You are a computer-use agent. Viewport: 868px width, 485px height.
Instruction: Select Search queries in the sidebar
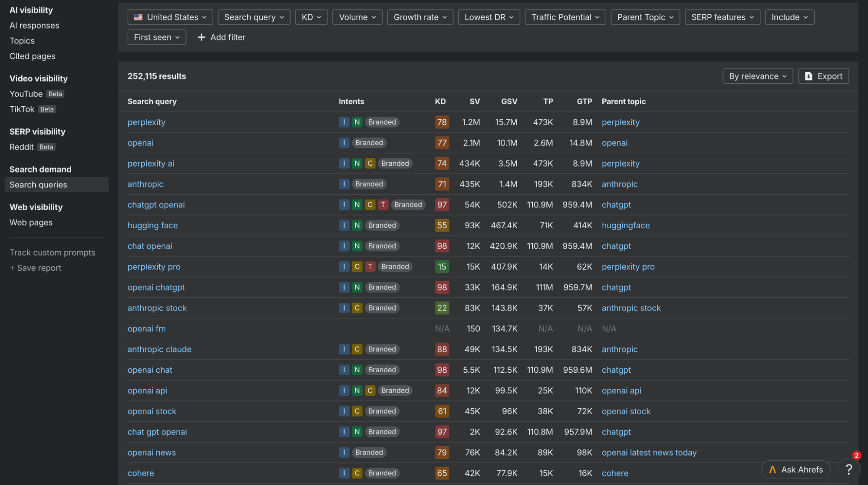coord(56,185)
